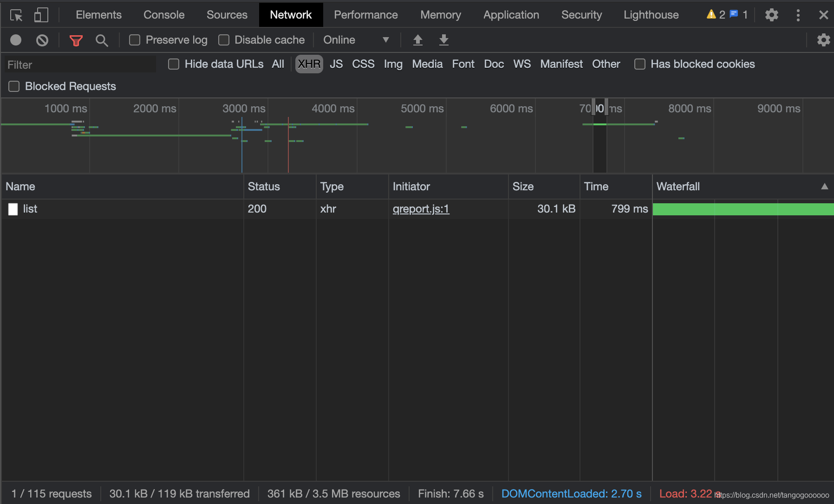This screenshot has width=834, height=504.
Task: Open DevTools settings gear
Action: 771,15
